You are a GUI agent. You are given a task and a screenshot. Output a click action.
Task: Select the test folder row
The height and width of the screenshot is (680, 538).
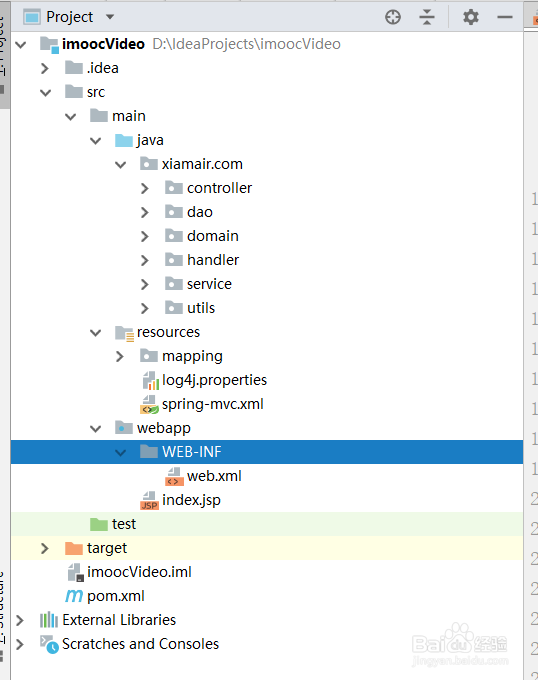(x=267, y=524)
